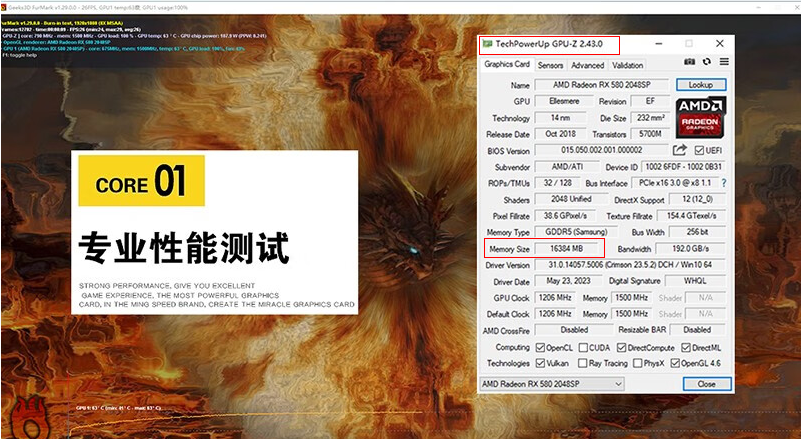Click the Transistors value 5700M

650,134
